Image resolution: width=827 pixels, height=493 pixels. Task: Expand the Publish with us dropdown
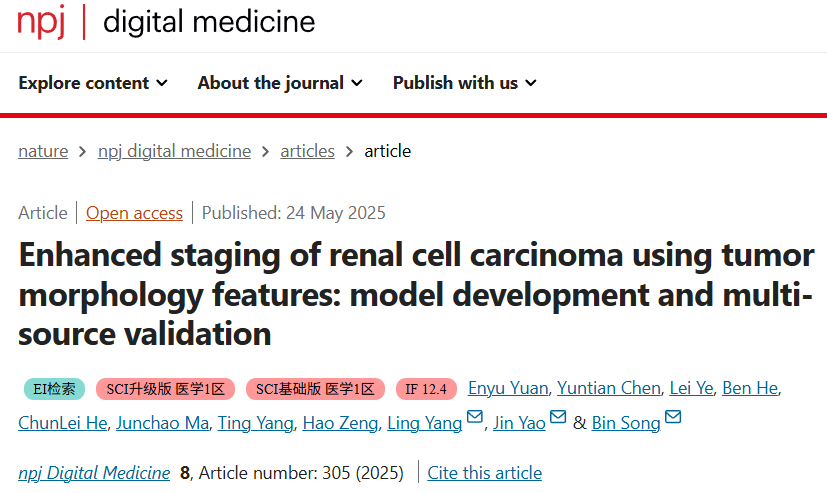coord(465,83)
